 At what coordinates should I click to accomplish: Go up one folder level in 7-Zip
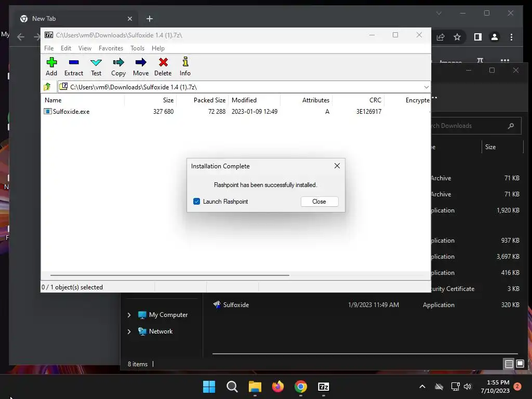point(47,87)
